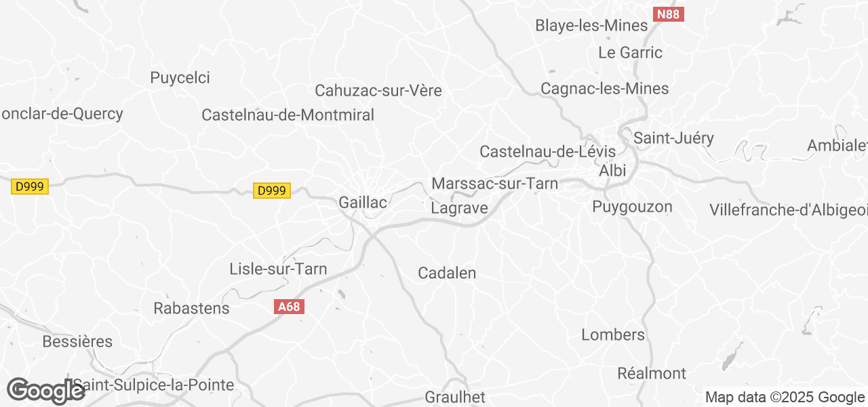Screen dimensions: 868x407
Task: Click the Lombers place label
Action: click(614, 334)
